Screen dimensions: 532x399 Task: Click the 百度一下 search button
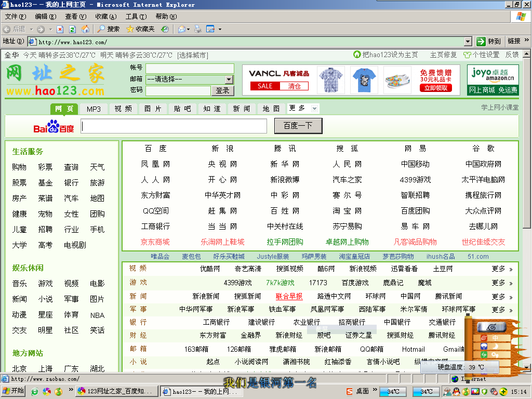298,126
